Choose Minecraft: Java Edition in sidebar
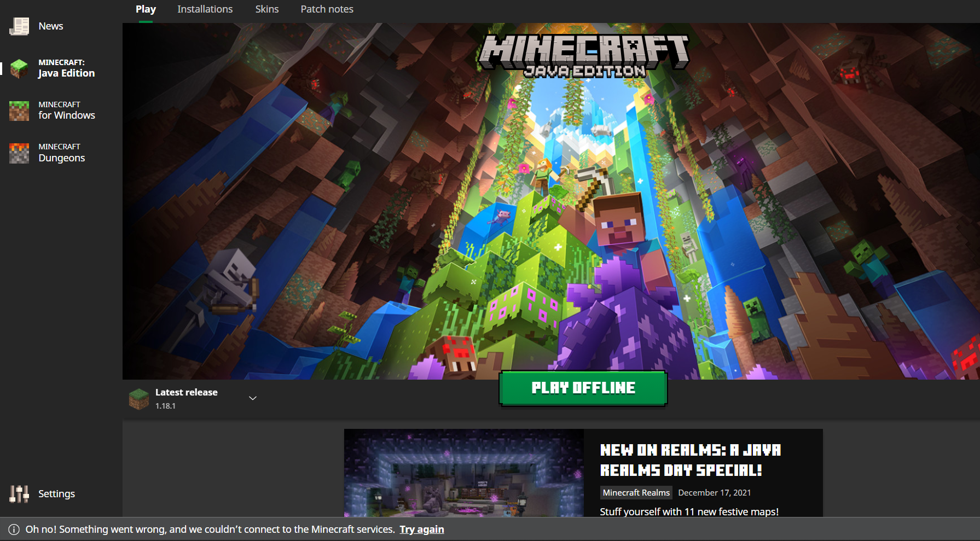Image resolution: width=980 pixels, height=541 pixels. [x=61, y=68]
